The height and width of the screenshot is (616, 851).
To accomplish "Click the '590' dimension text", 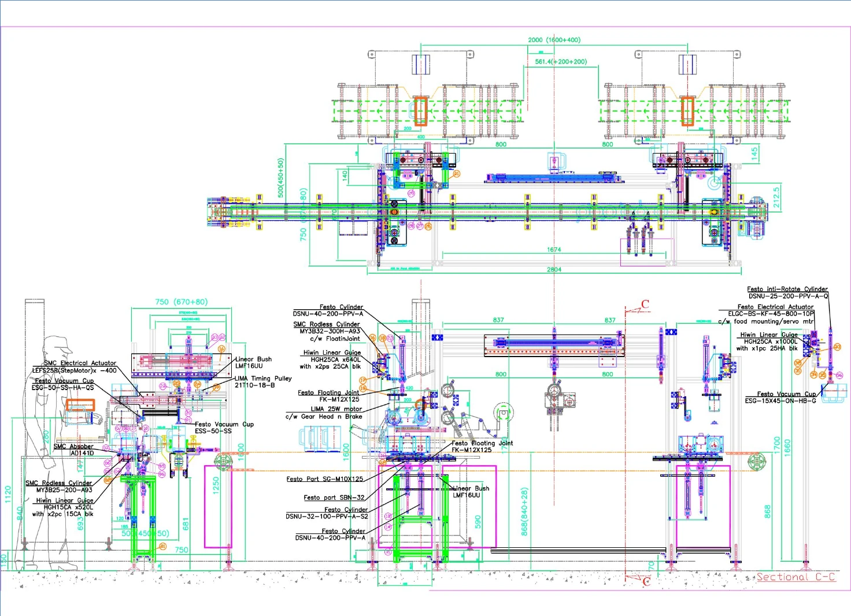I will [478, 522].
